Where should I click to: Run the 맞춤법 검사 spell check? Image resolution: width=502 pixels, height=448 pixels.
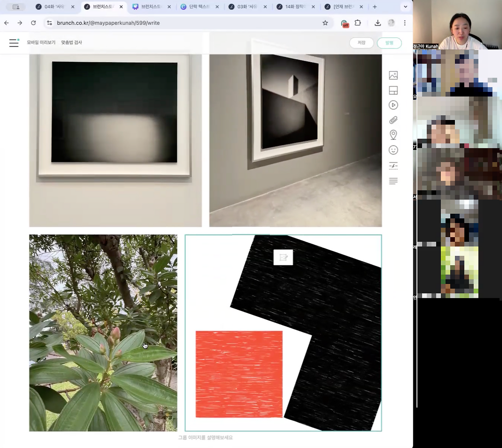(71, 42)
